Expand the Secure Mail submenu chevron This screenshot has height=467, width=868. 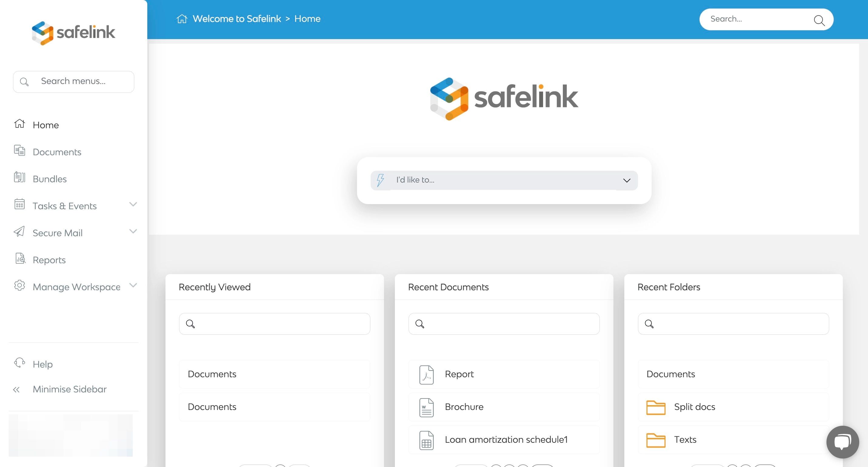133,231
